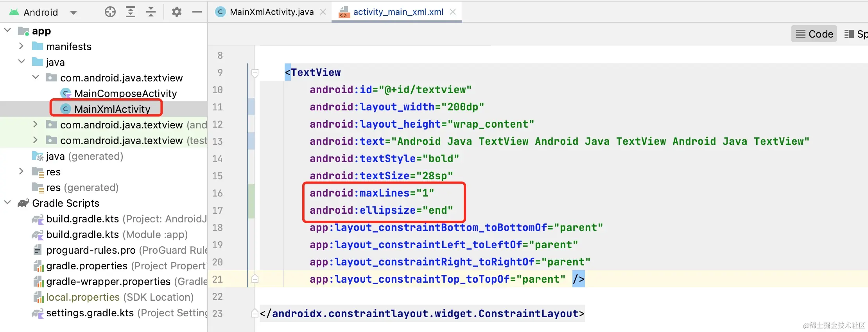Click the app module folder icon
Screen dimensions: 868x332
[23, 31]
